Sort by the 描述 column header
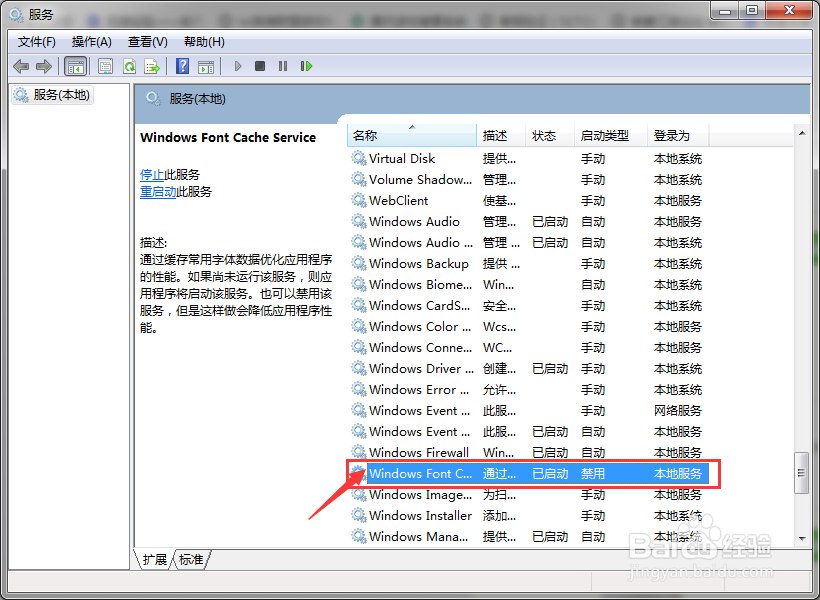This screenshot has width=820, height=600. 501,135
